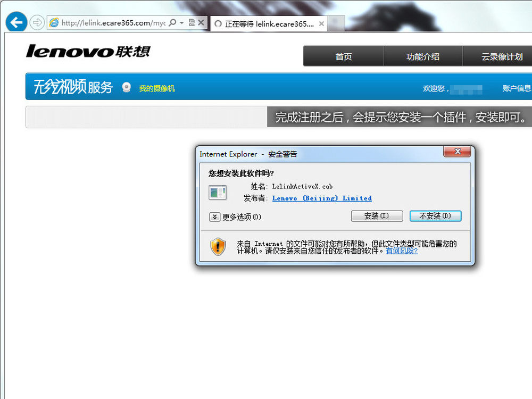Open the 有何风险? help link
Image resolution: width=532 pixels, height=399 pixels.
(x=402, y=251)
